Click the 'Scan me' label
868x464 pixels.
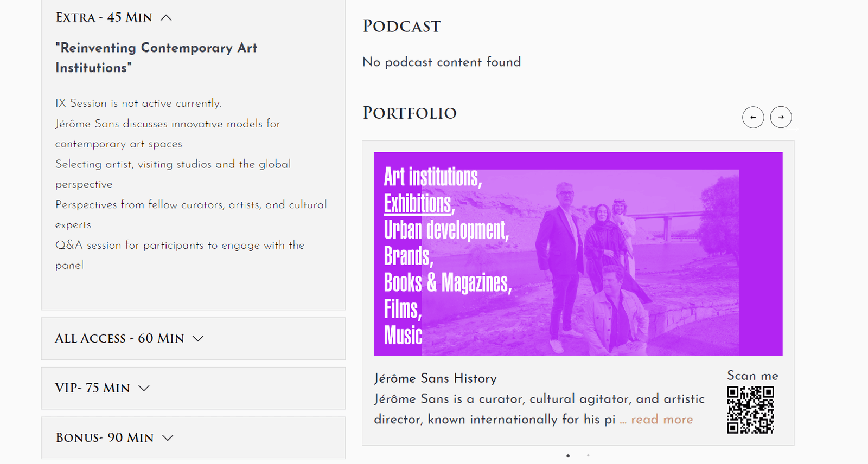click(752, 376)
